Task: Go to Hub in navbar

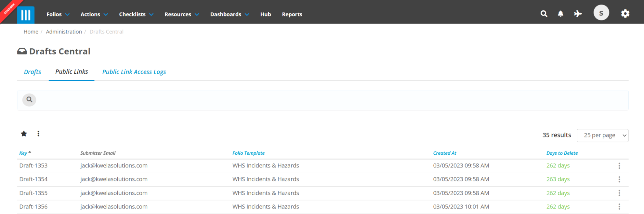Action: click(265, 14)
